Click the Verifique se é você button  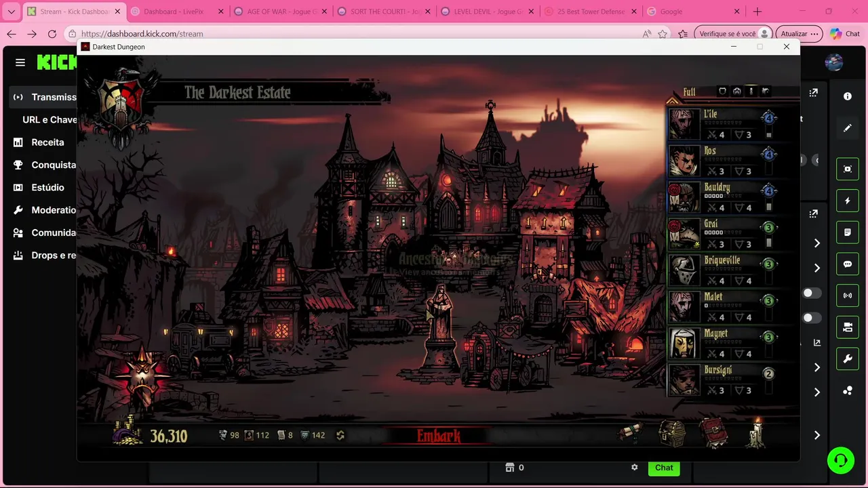[x=734, y=34]
